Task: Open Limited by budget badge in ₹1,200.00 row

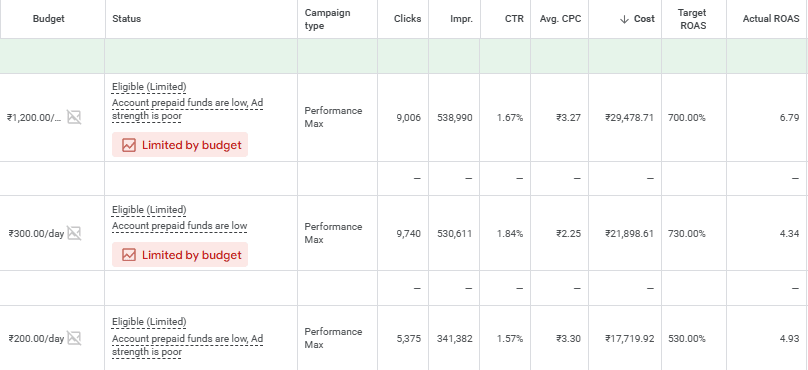Action: pyautogui.click(x=180, y=145)
